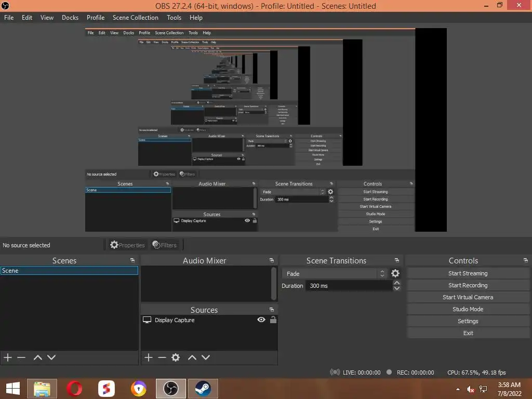Toggle Display Capture lock icon
Screen dimensions: 532x399
coord(273,320)
